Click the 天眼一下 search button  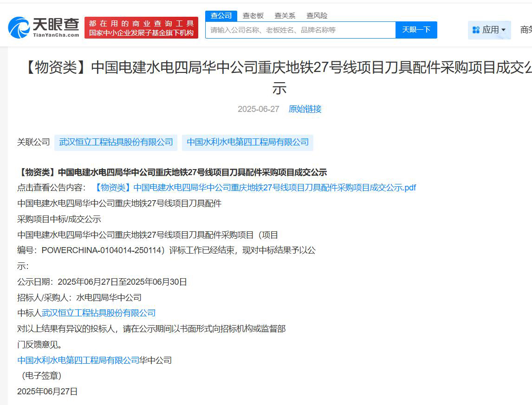click(x=416, y=30)
